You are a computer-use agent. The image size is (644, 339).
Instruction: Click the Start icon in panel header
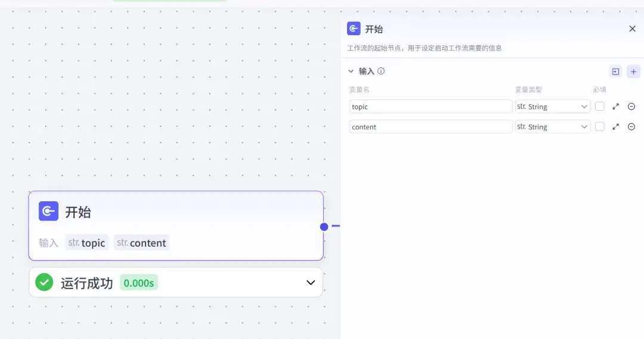pos(354,29)
